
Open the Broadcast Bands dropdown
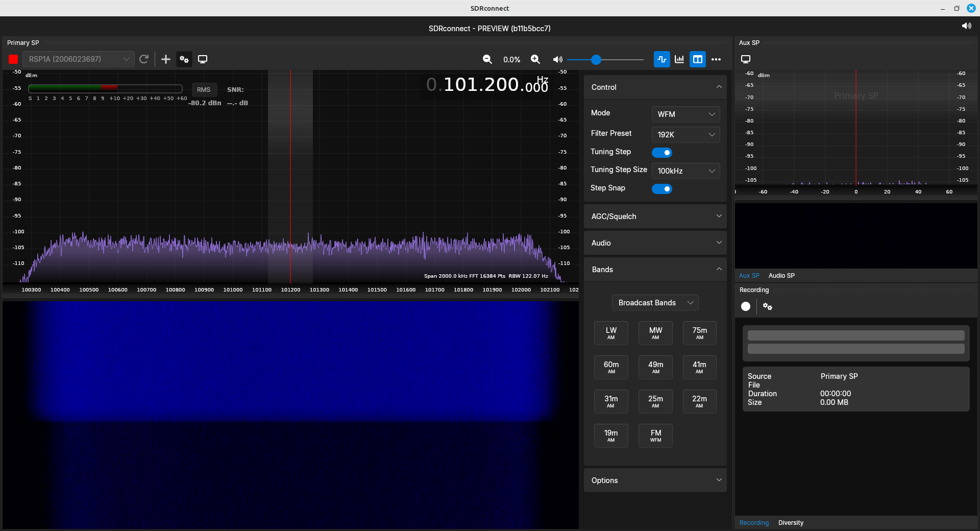[655, 303]
